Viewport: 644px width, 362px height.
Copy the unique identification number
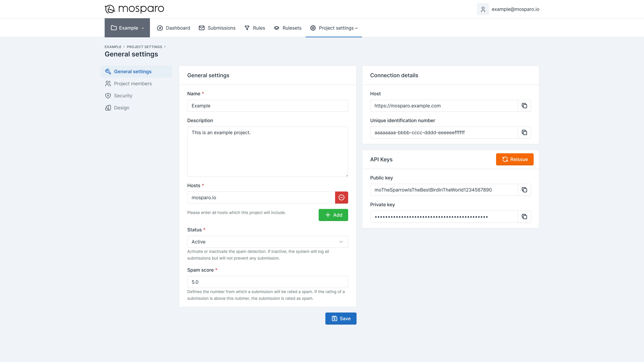click(524, 132)
